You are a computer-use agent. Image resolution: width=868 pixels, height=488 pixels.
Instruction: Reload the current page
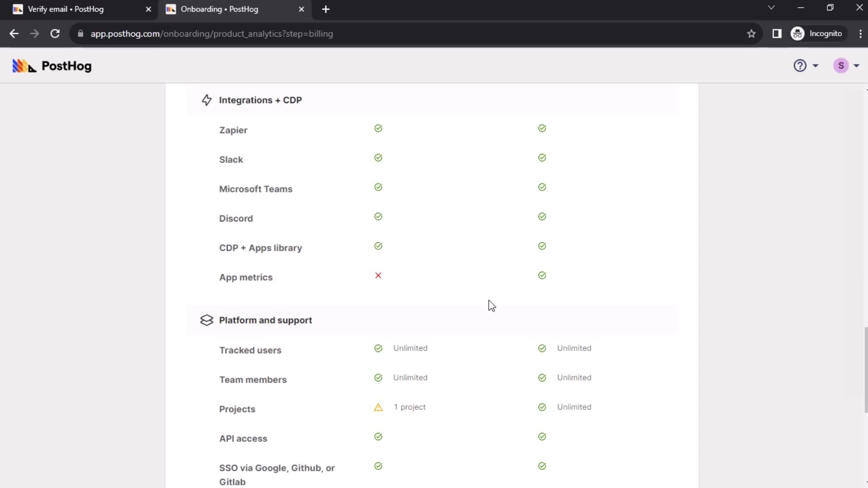click(x=55, y=33)
